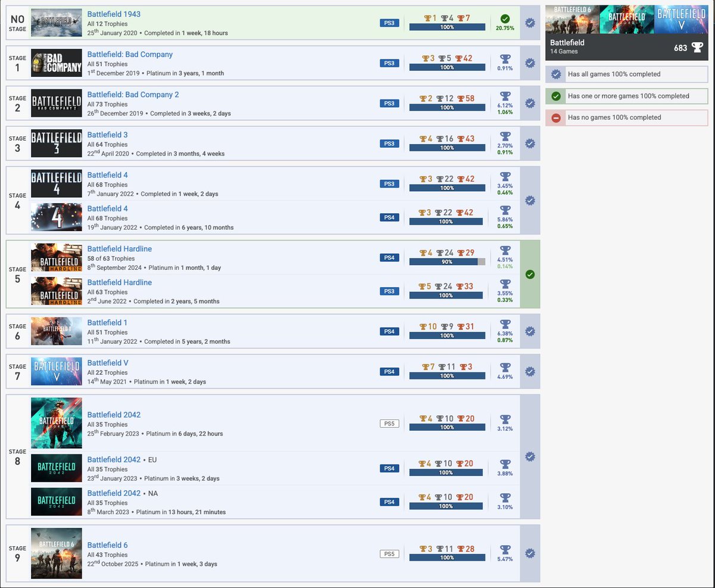
Task: Click the green completion check on the Hardline stage
Action: [530, 274]
